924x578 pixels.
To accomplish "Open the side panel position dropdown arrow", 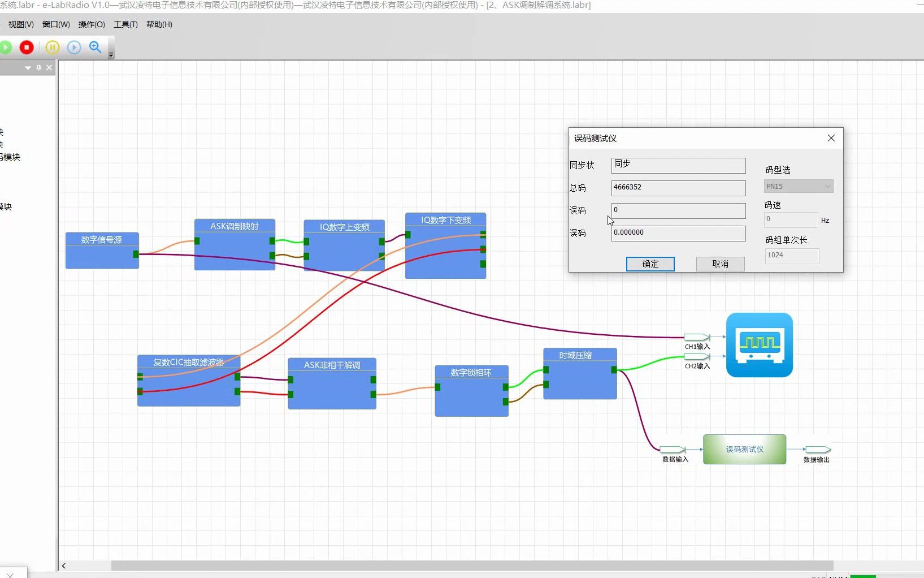I will 28,68.
